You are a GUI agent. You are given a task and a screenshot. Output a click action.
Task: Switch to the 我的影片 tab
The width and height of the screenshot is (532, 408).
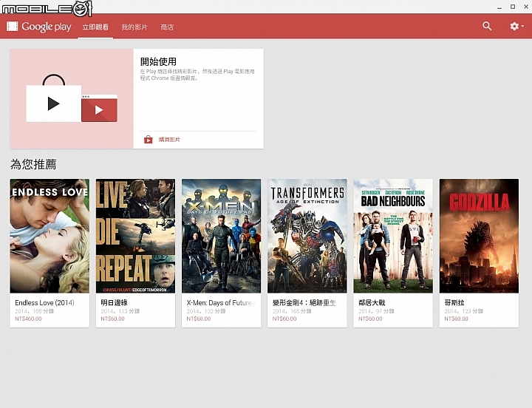pyautogui.click(x=134, y=27)
